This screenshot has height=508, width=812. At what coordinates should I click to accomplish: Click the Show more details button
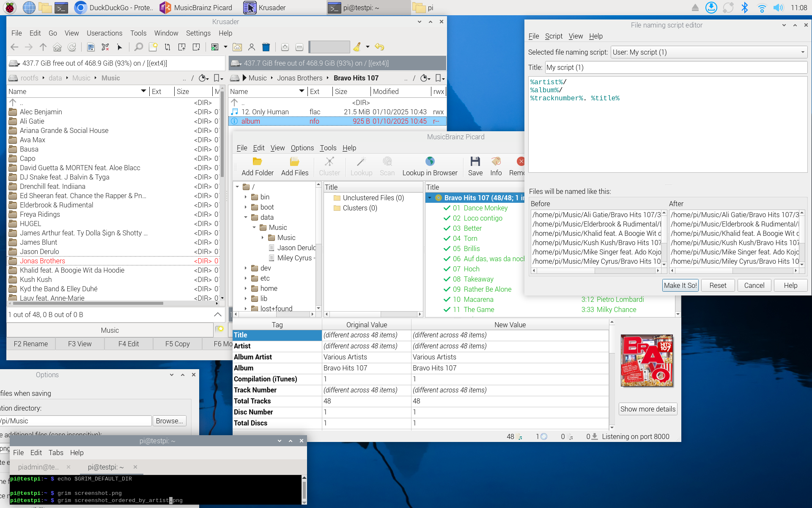(x=647, y=409)
